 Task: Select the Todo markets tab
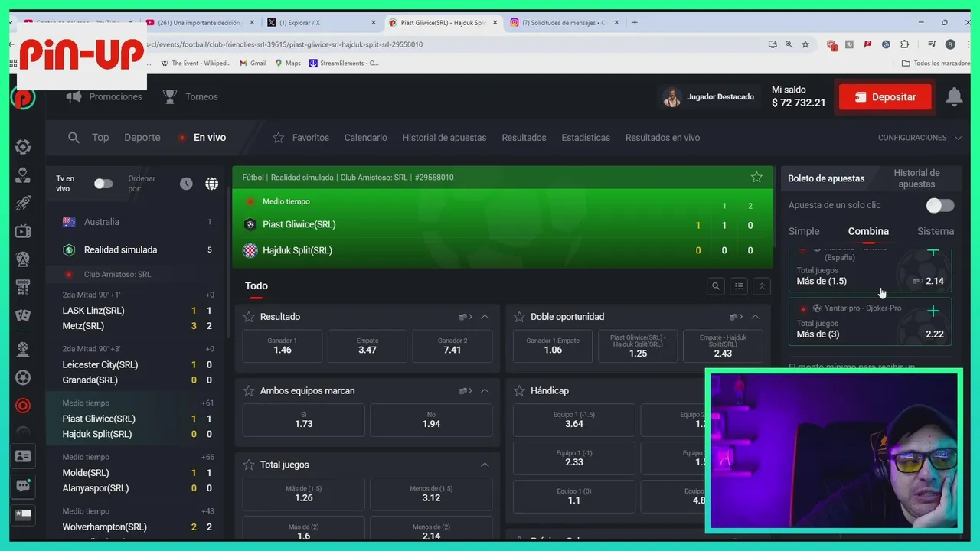tap(256, 286)
